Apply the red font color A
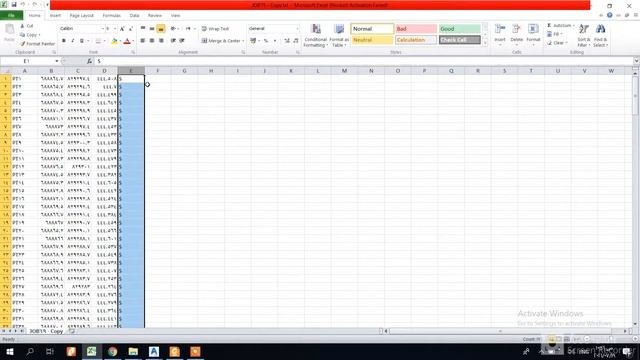 127,41
